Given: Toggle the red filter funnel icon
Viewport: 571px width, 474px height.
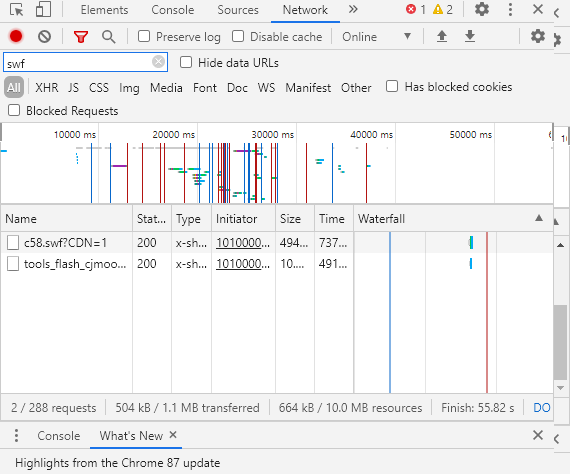Looking at the screenshot, I should (x=81, y=37).
